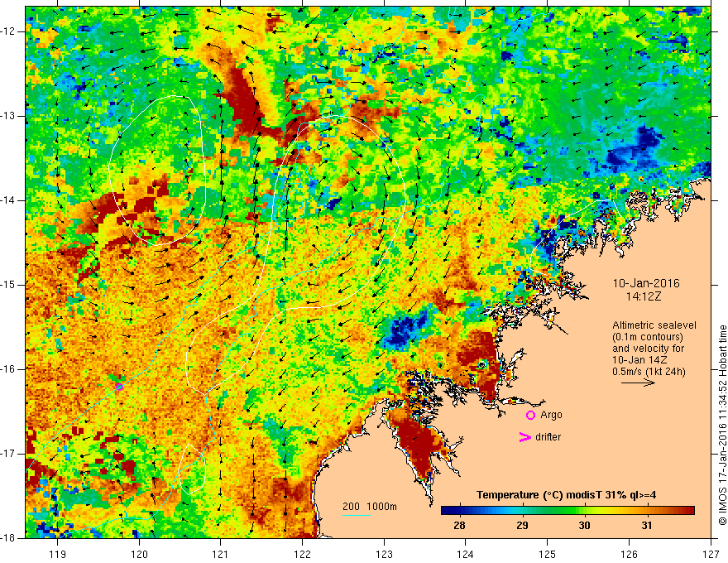The height and width of the screenshot is (563, 728).
Task: Click latitude label '-18'
Action: click(x=9, y=537)
